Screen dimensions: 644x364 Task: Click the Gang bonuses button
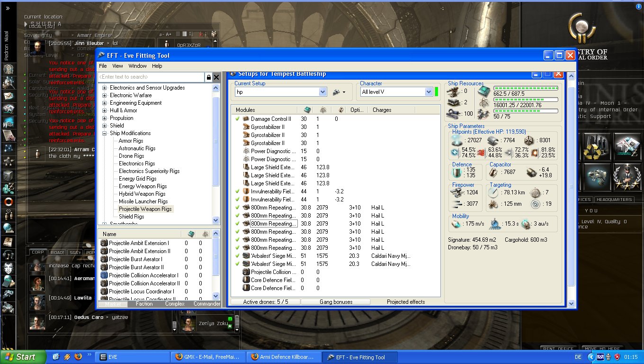(336, 302)
